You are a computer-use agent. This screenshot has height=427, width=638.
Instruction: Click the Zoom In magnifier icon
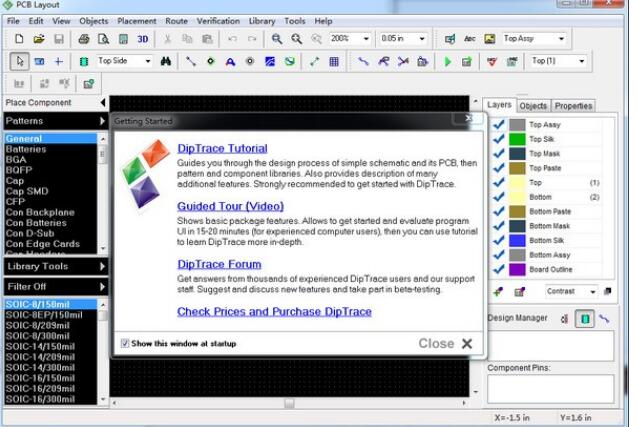277,38
